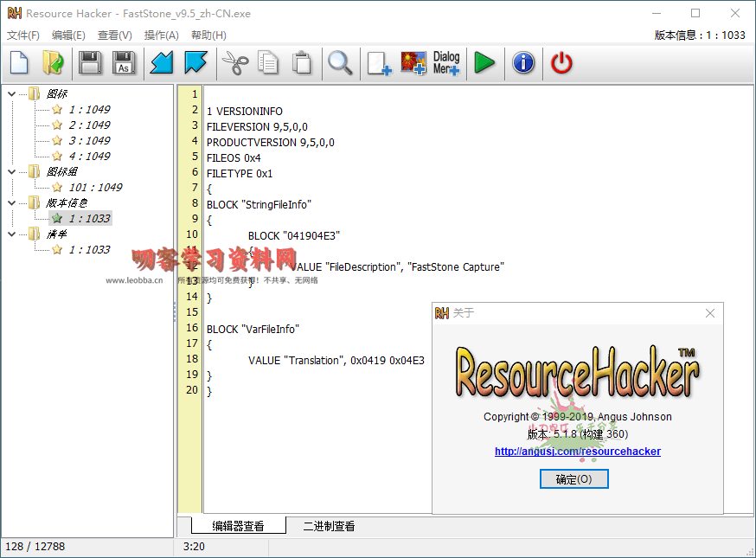Screen dimensions: 756x558
Task: Collapse the 清单 tree node
Action: click(x=11, y=234)
